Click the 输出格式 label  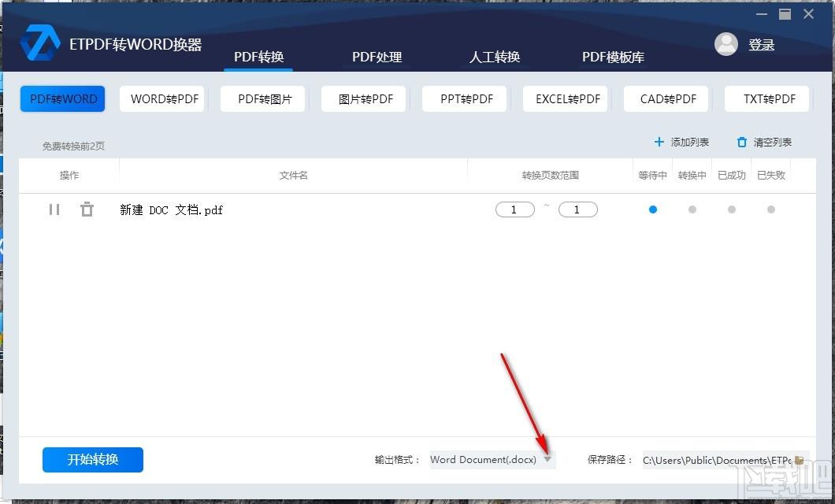point(397,459)
